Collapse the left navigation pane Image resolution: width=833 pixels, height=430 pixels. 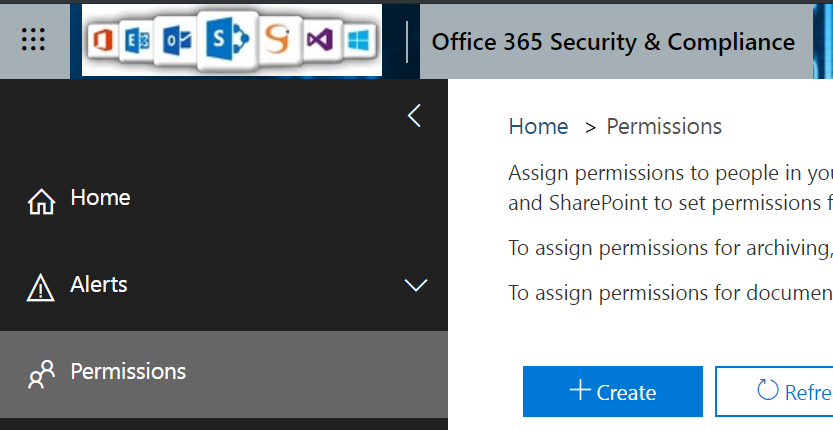point(414,115)
